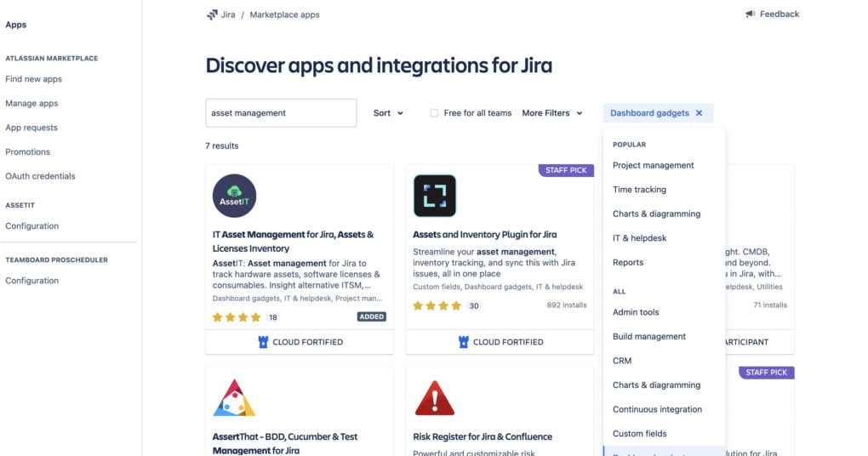This screenshot has width=868, height=456.
Task: Select CRM category
Action: pos(622,361)
